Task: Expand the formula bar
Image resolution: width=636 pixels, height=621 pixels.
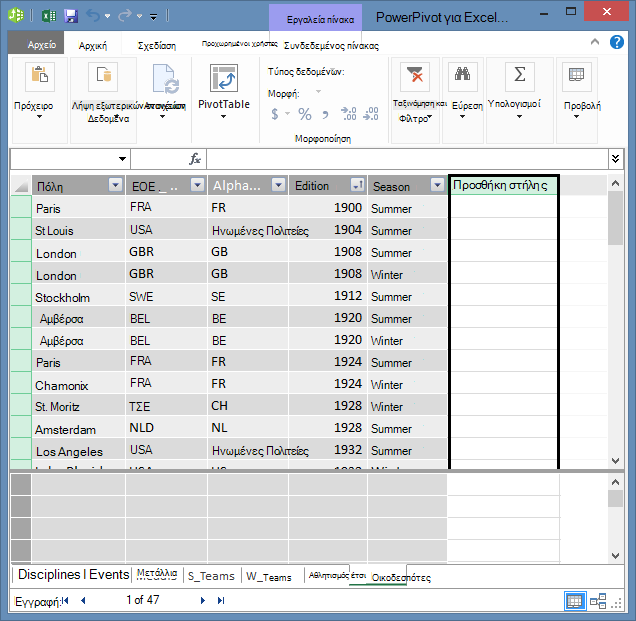Action: 615,159
